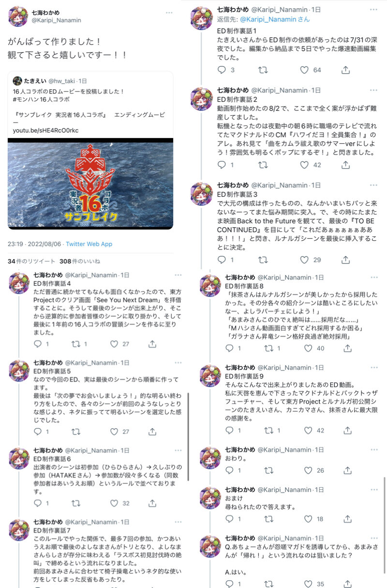Like the ED制作裏話2 tweet with 42 likes
Image resolution: width=387 pixels, height=588 pixels.
(304, 165)
